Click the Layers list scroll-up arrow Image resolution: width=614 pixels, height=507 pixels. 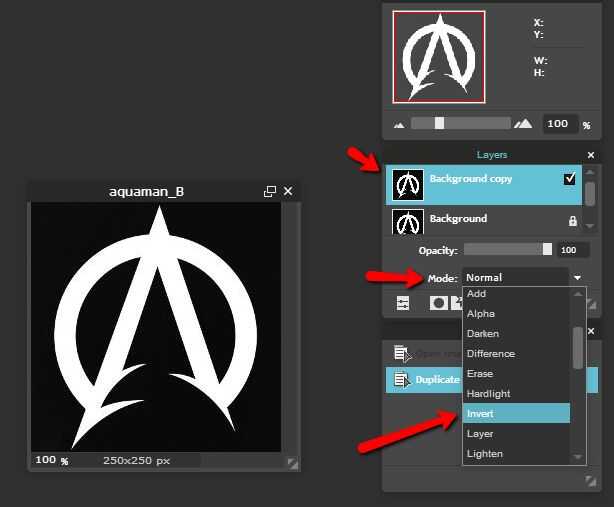pyautogui.click(x=590, y=172)
